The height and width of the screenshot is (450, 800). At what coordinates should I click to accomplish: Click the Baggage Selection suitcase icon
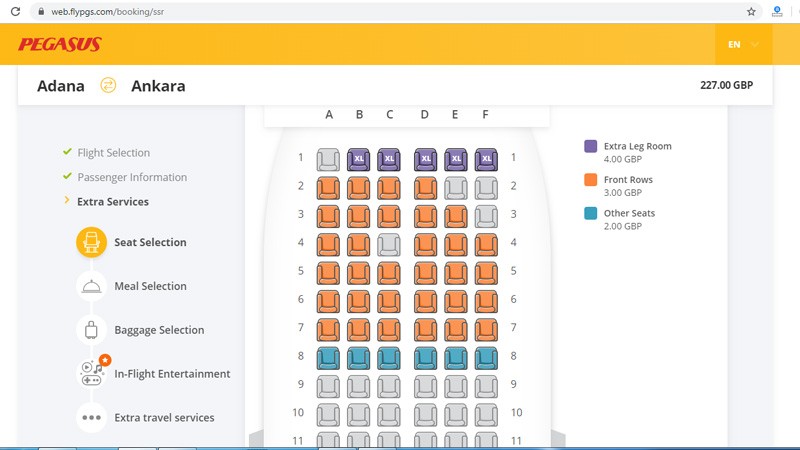coord(91,330)
